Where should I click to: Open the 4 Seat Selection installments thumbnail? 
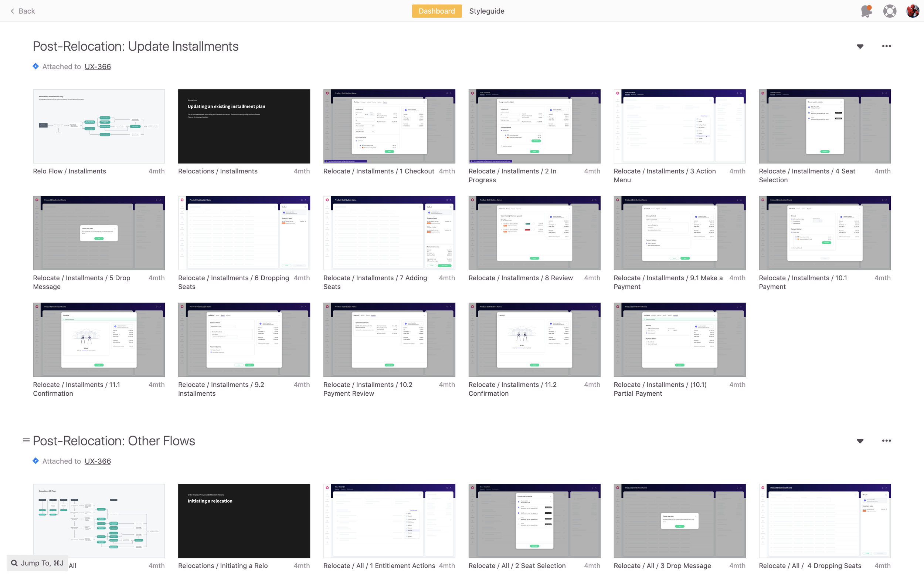point(825,126)
